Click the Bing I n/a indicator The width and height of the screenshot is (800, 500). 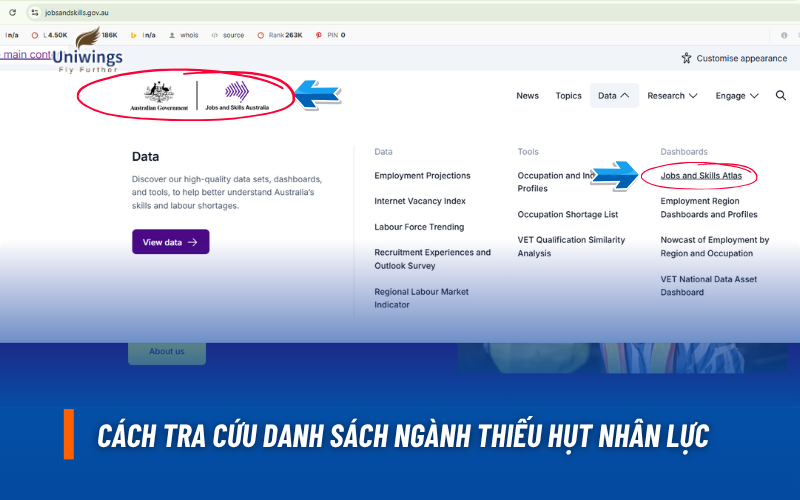[x=143, y=35]
